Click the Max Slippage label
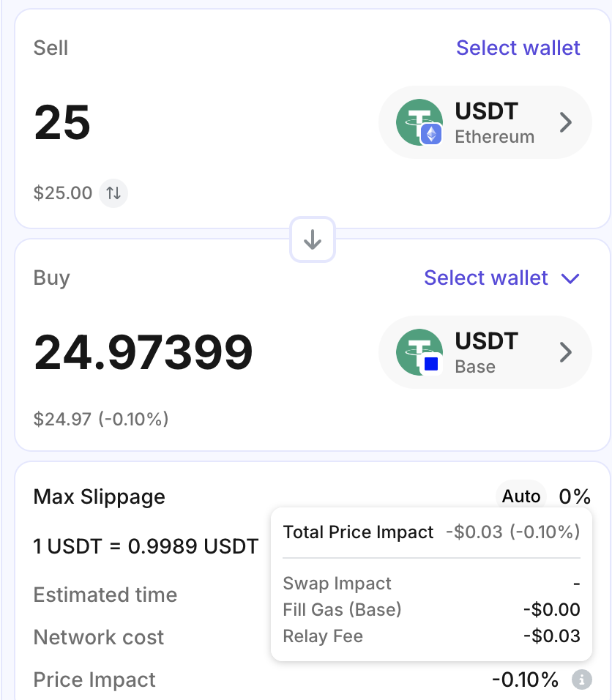The width and height of the screenshot is (612, 700). pos(100,496)
